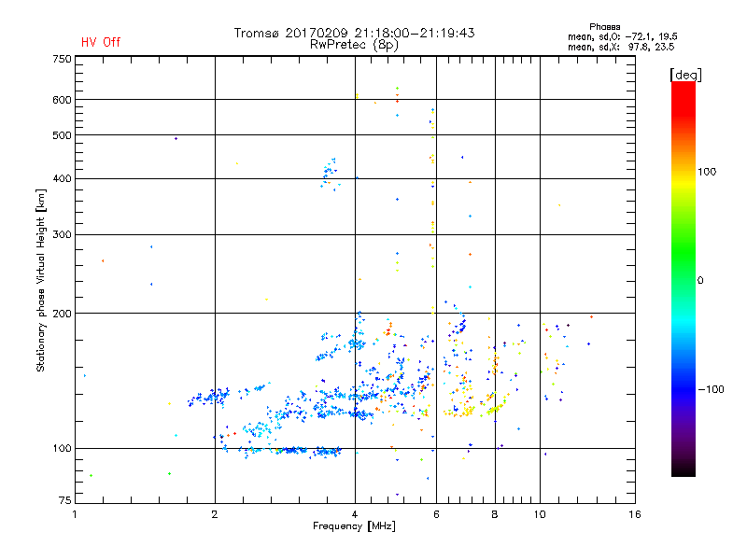
Task: Click the x-axis label '6'
Action: pyautogui.click(x=436, y=514)
